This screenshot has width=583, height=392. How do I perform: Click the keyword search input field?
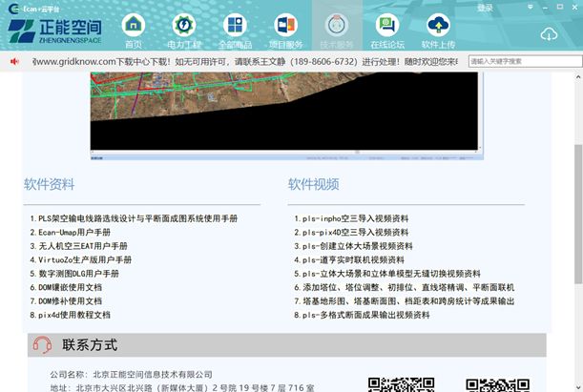(525, 61)
